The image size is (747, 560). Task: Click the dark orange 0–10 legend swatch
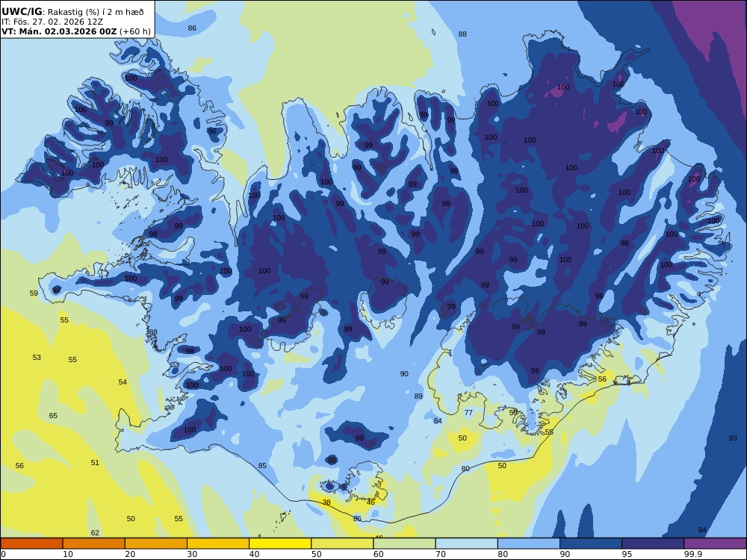click(31, 544)
